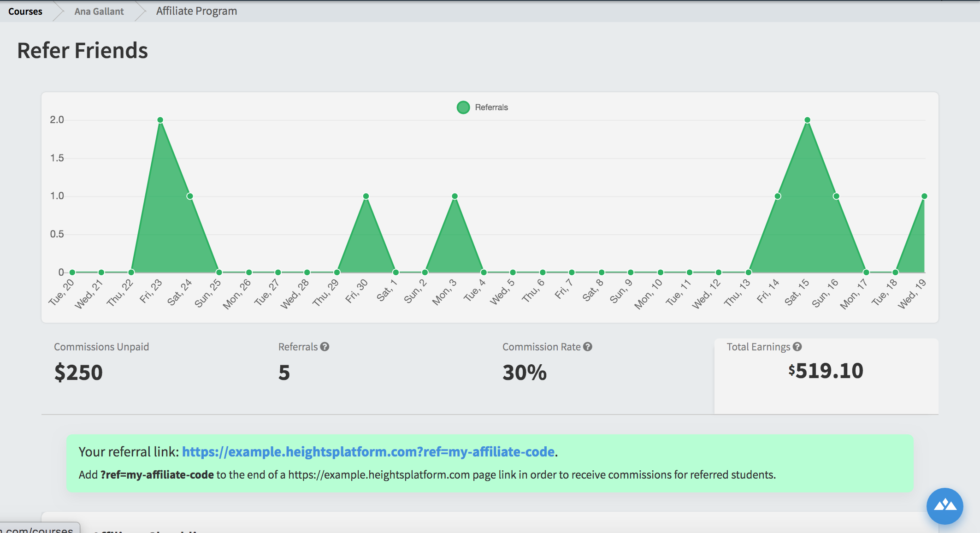Select Affiliate Program breadcrumb item
The width and height of the screenshot is (980, 533).
pyautogui.click(x=196, y=11)
